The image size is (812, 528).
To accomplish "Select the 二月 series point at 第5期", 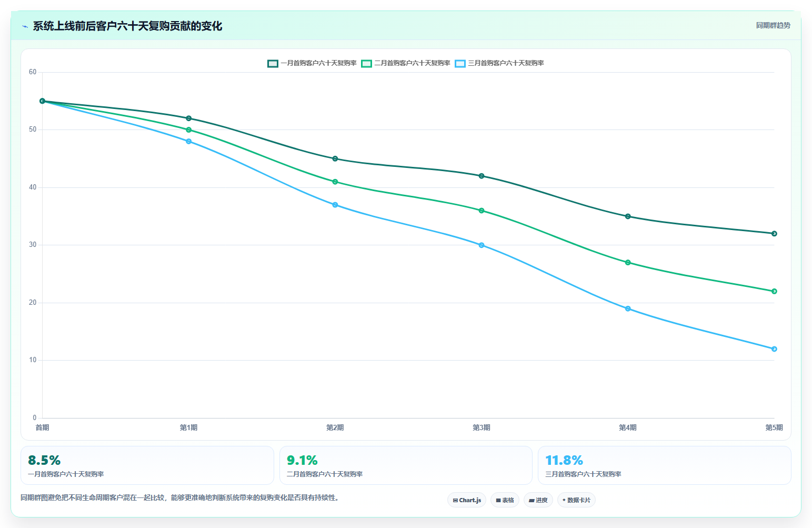I will (x=774, y=291).
